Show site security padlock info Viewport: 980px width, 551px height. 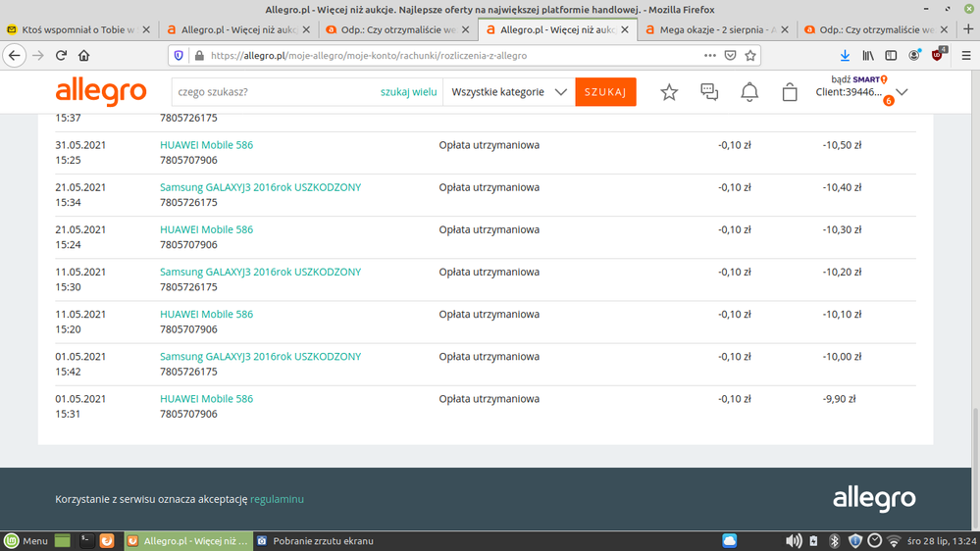(199, 56)
